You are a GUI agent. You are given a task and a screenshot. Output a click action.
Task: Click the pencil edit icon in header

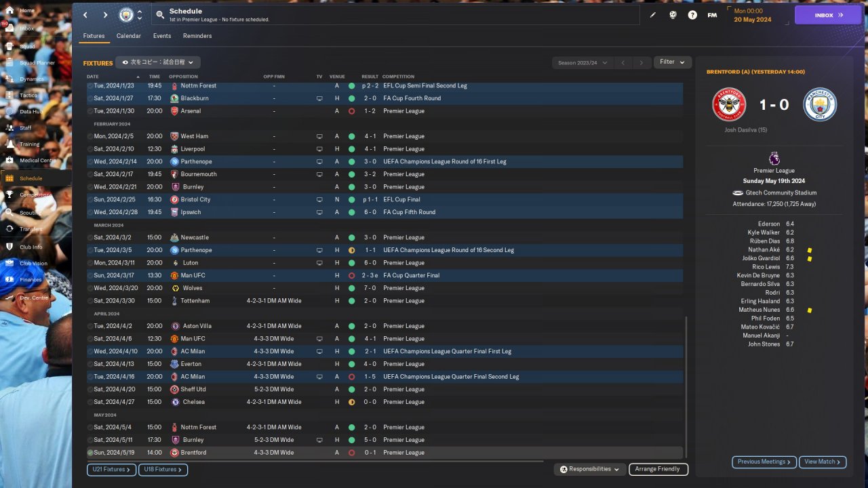653,15
